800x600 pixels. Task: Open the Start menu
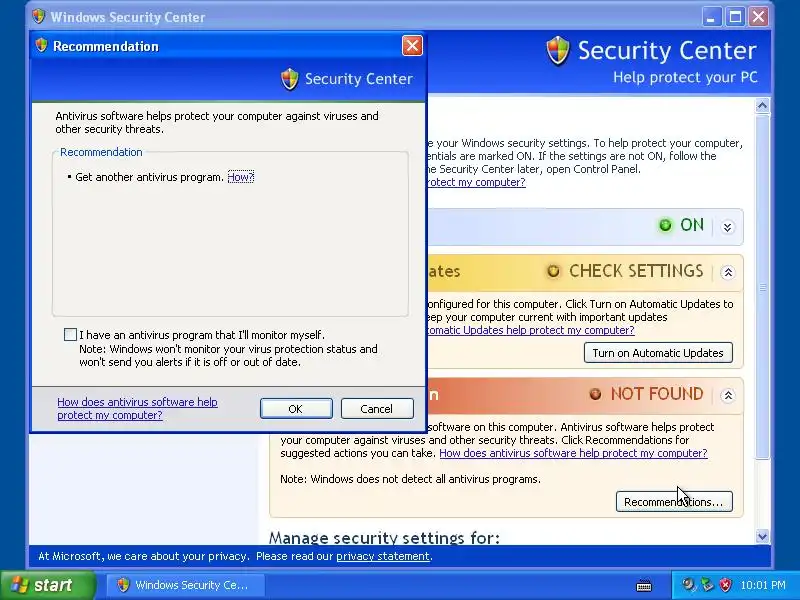click(48, 585)
